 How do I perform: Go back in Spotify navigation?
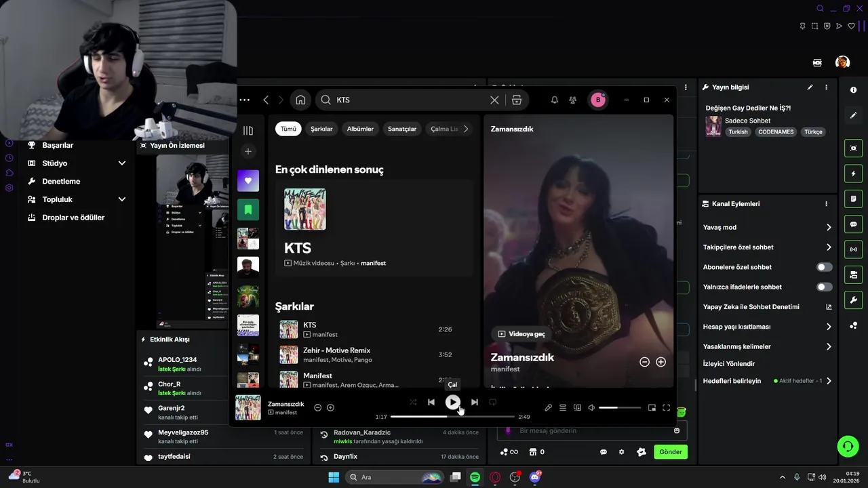[x=266, y=100]
